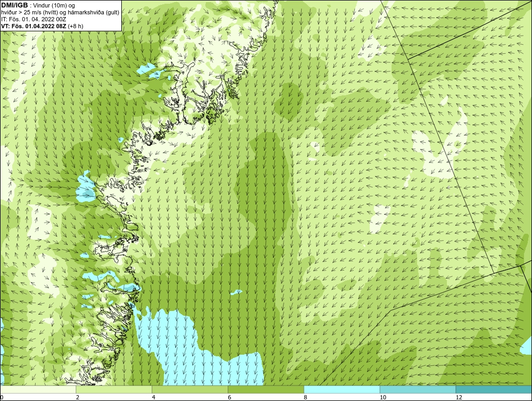The image size is (532, 401).
Task: Click the 2–4 m/s light green swatch
Action: [114, 389]
